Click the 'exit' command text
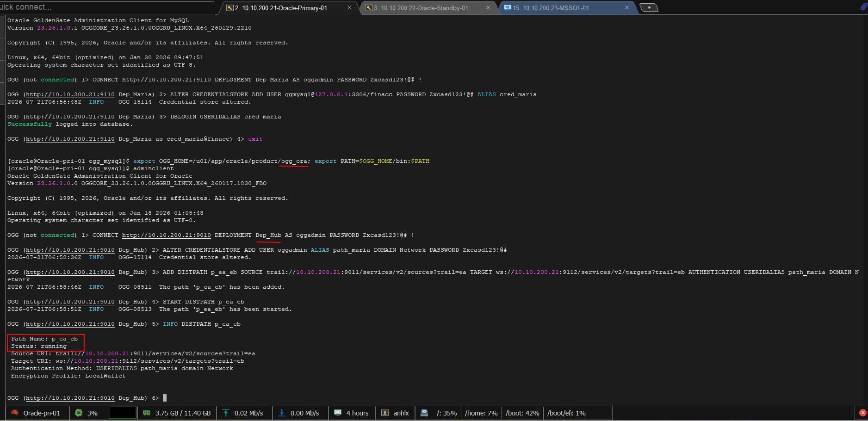Screen dimensions: 868x421 coord(255,139)
